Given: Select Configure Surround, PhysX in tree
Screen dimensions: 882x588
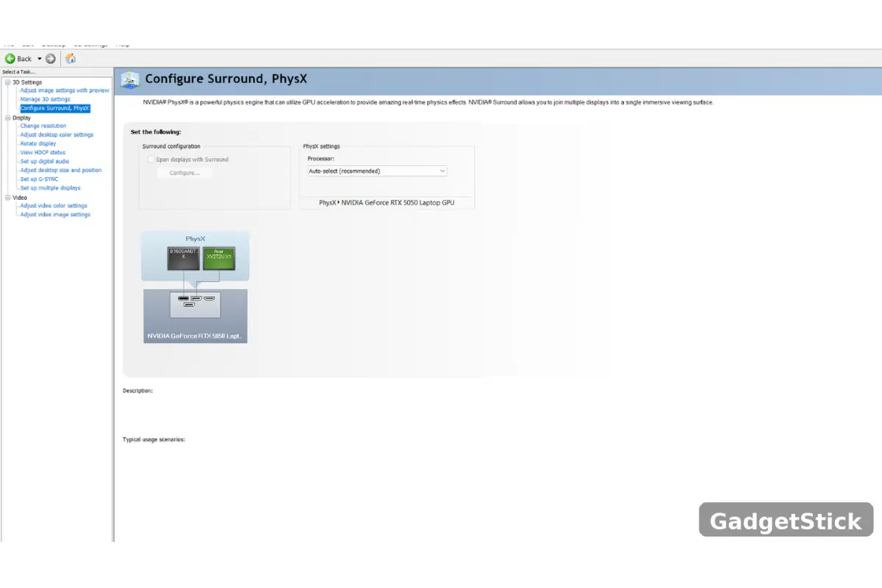Looking at the screenshot, I should click(54, 108).
